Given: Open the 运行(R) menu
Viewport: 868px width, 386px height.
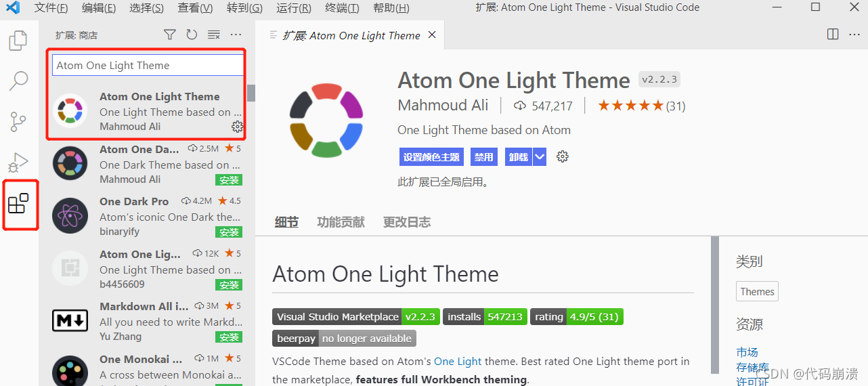Looking at the screenshot, I should coord(294,8).
